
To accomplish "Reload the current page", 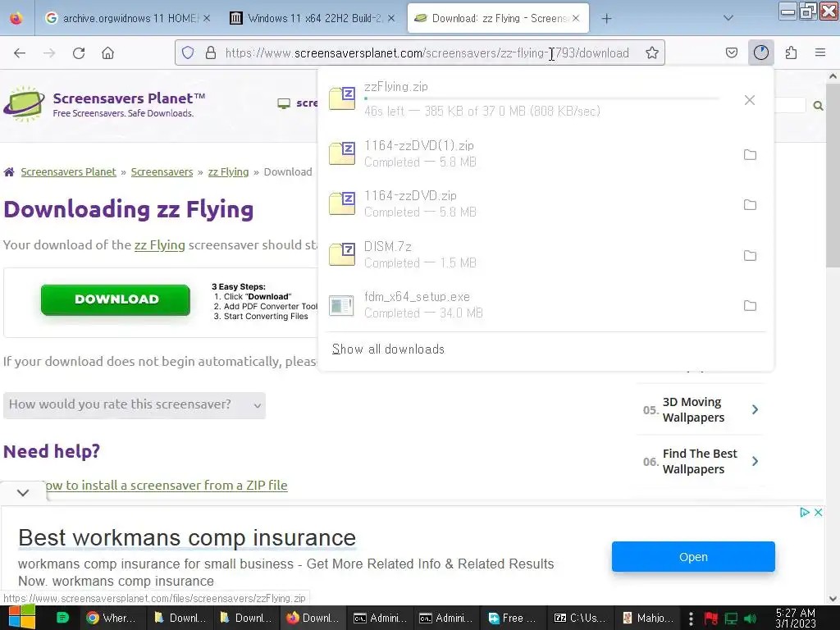I will click(x=79, y=52).
